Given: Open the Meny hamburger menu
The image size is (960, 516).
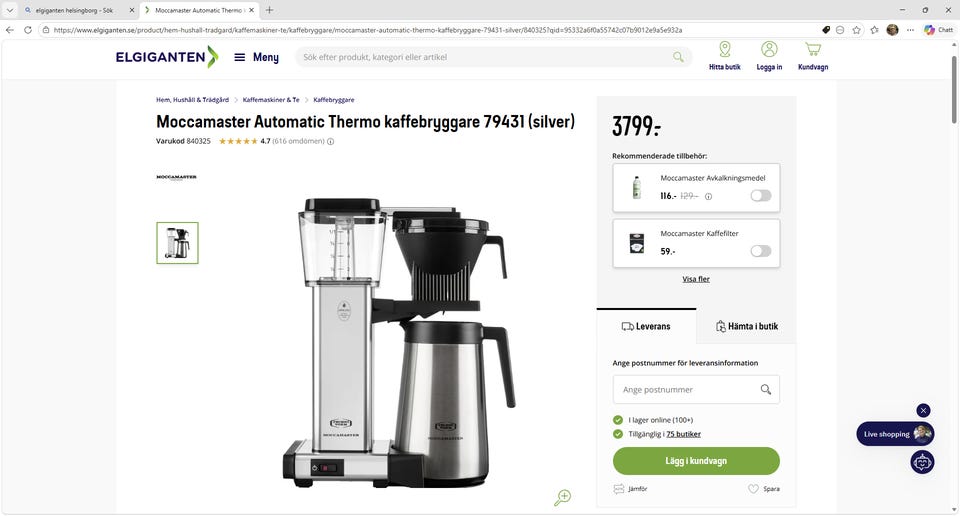Looking at the screenshot, I should pos(239,57).
